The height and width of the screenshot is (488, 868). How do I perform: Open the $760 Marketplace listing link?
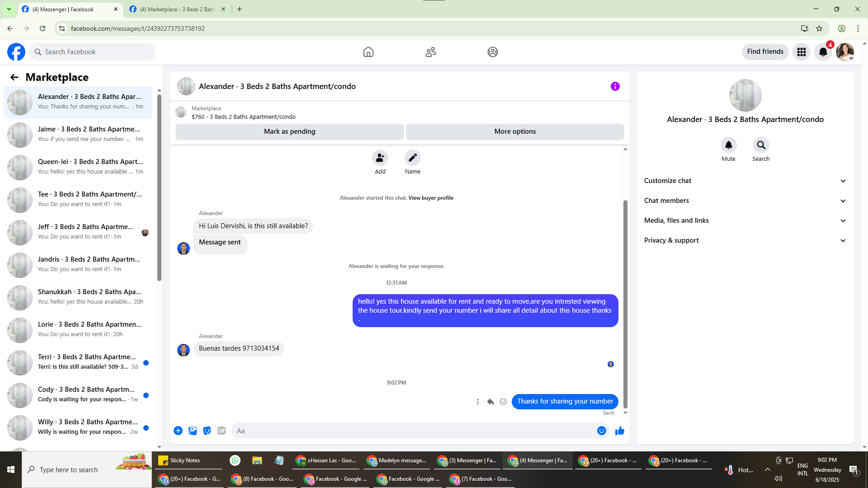pos(244,117)
